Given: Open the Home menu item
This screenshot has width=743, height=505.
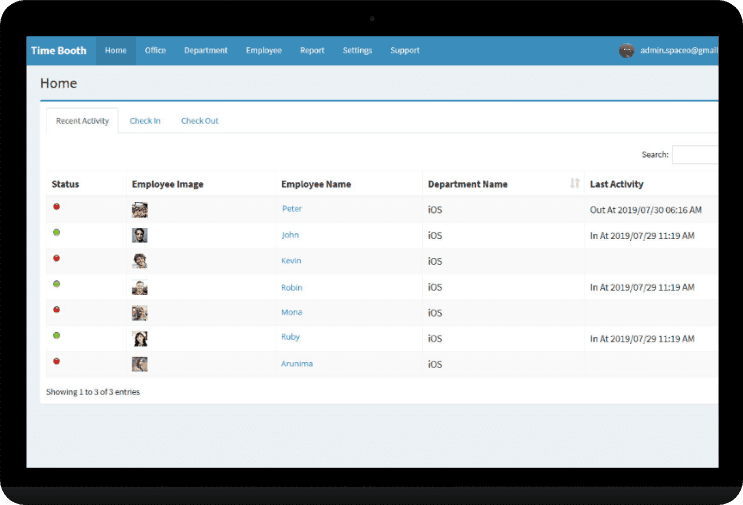Looking at the screenshot, I should [116, 50].
